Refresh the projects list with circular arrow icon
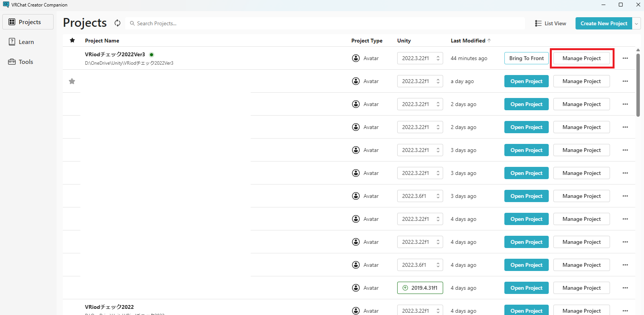This screenshot has width=644, height=315. point(117,23)
